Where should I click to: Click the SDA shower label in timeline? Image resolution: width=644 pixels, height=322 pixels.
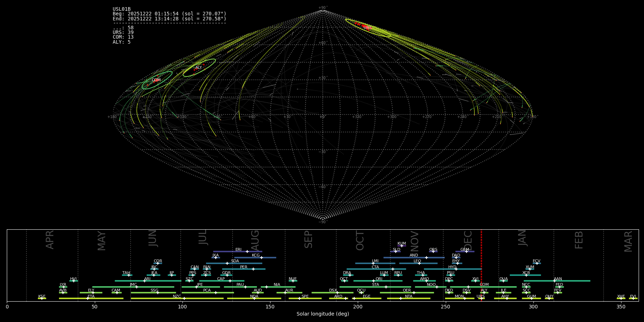235,261
